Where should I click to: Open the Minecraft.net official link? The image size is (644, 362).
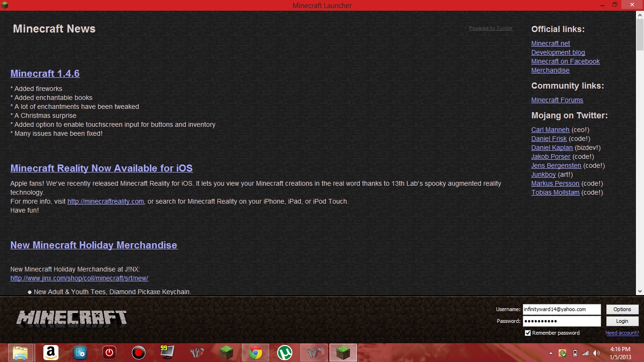tap(551, 43)
